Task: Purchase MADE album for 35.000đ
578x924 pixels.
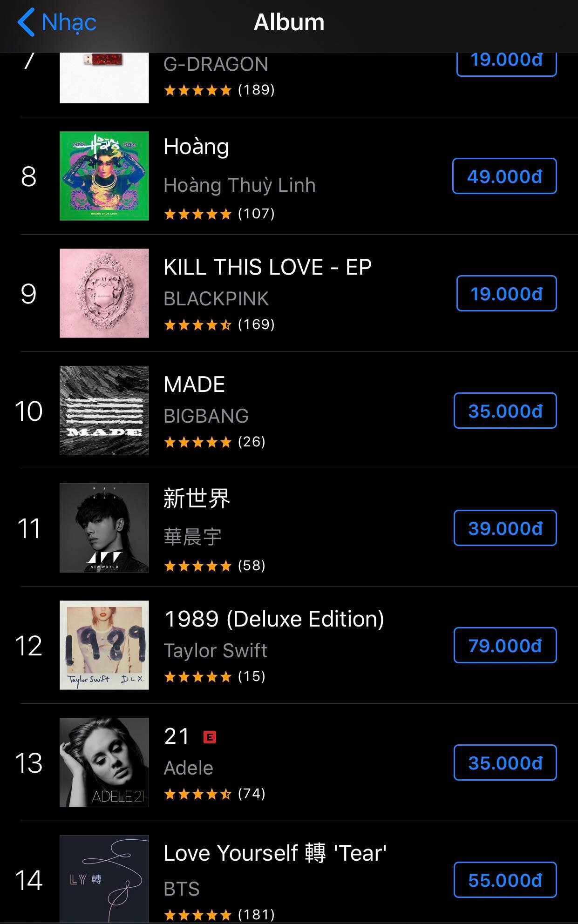Action: click(505, 411)
